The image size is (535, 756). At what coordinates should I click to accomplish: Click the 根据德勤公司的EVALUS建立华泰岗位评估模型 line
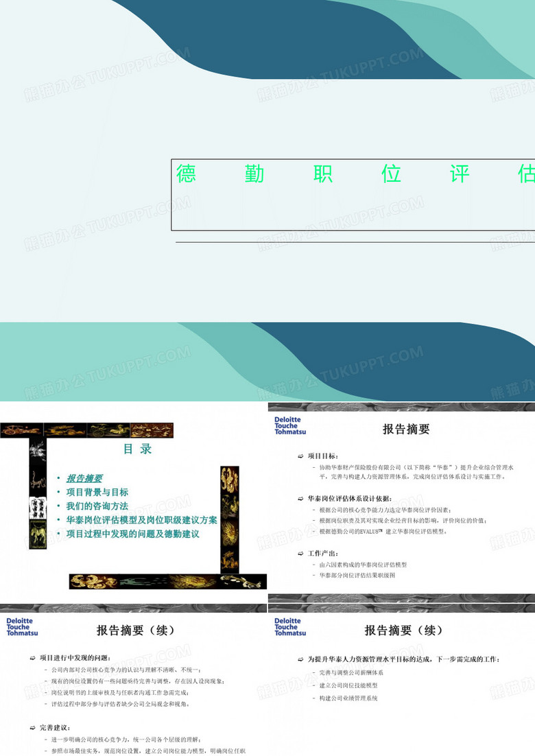pyautogui.click(x=383, y=532)
